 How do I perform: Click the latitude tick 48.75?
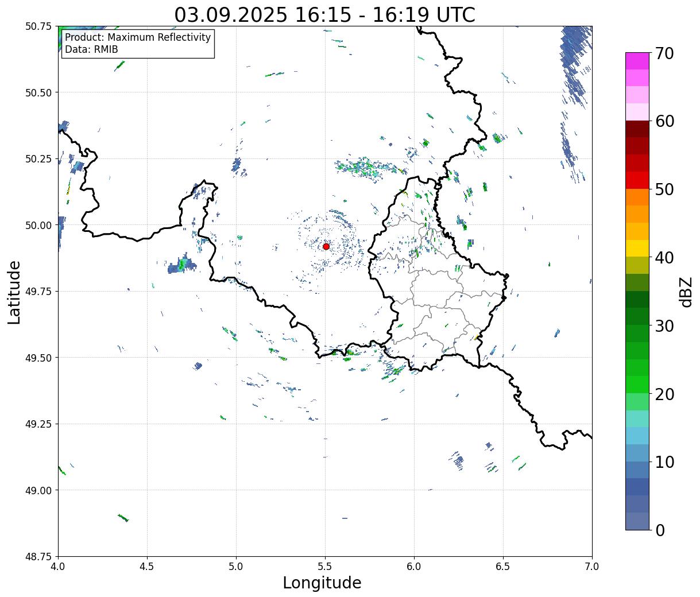pyautogui.click(x=38, y=556)
